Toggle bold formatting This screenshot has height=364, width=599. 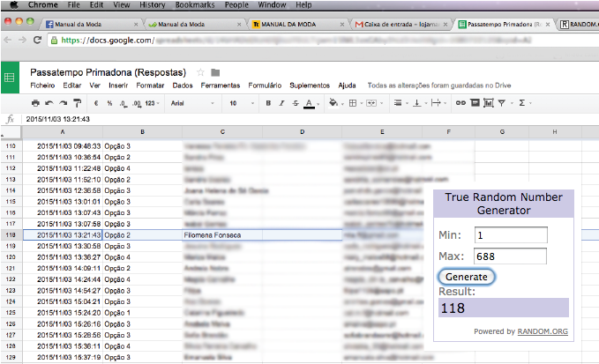[x=268, y=103]
